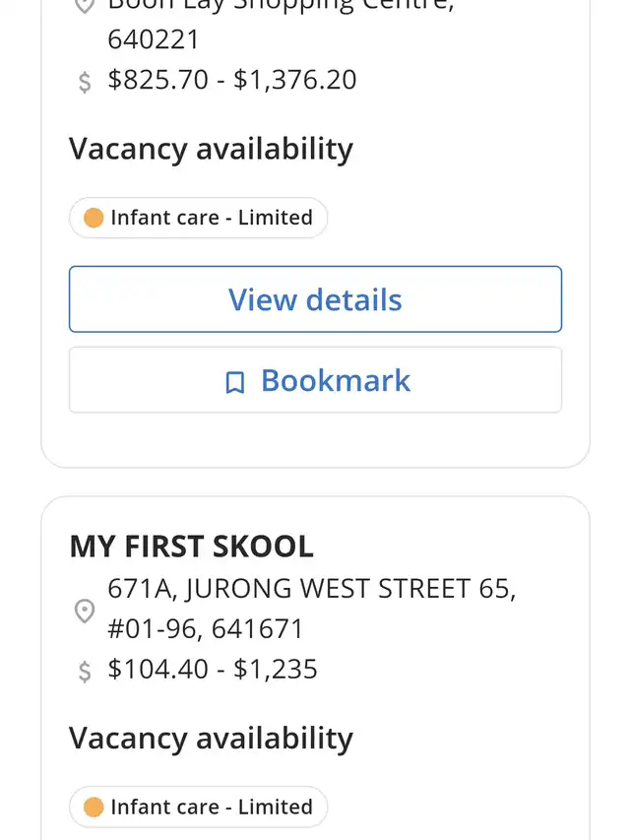Image resolution: width=630 pixels, height=840 pixels.
Task: Click the $104.40 - $1,235 fee range
Action: coord(213,670)
